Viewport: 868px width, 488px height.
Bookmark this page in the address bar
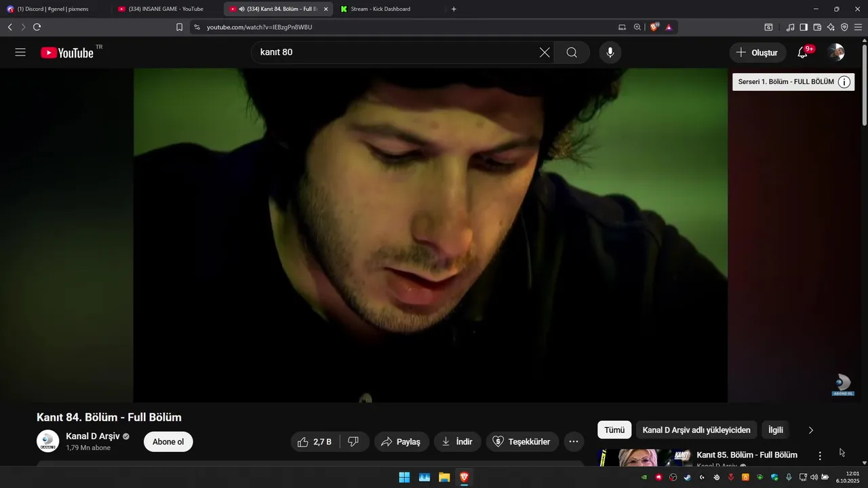179,27
